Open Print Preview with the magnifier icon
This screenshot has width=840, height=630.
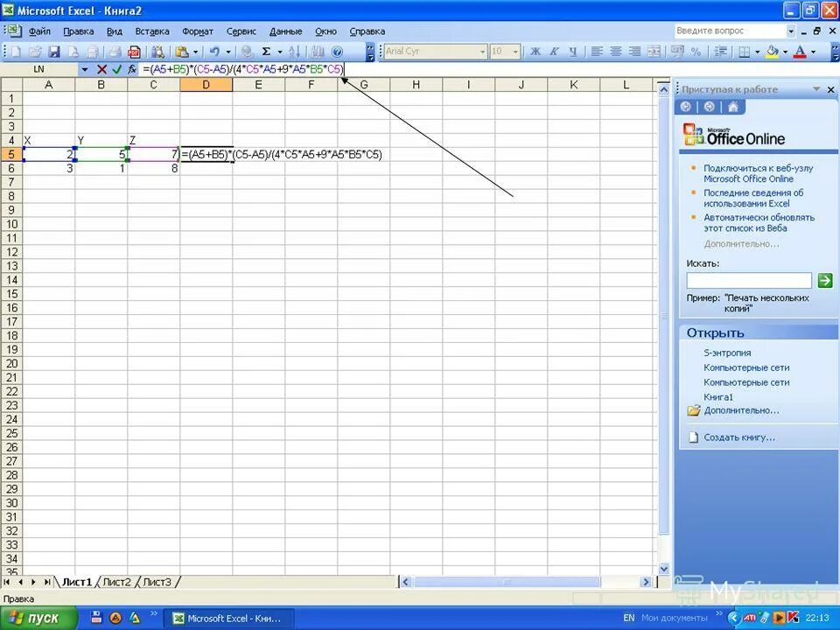tap(157, 52)
